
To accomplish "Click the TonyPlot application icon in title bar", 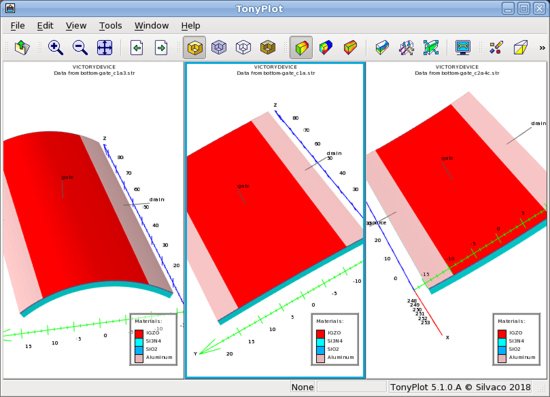I will [x=10, y=8].
